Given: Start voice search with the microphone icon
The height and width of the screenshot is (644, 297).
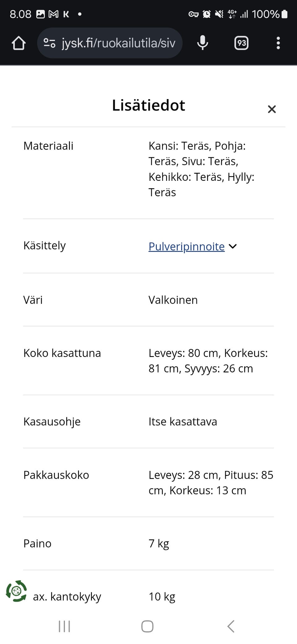Looking at the screenshot, I should [x=203, y=43].
